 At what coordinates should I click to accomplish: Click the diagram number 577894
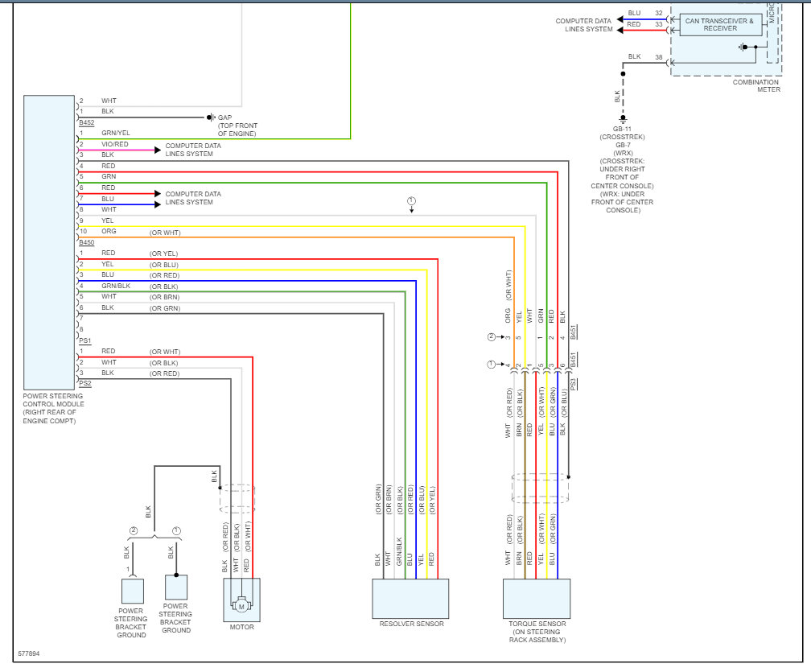pos(29,653)
